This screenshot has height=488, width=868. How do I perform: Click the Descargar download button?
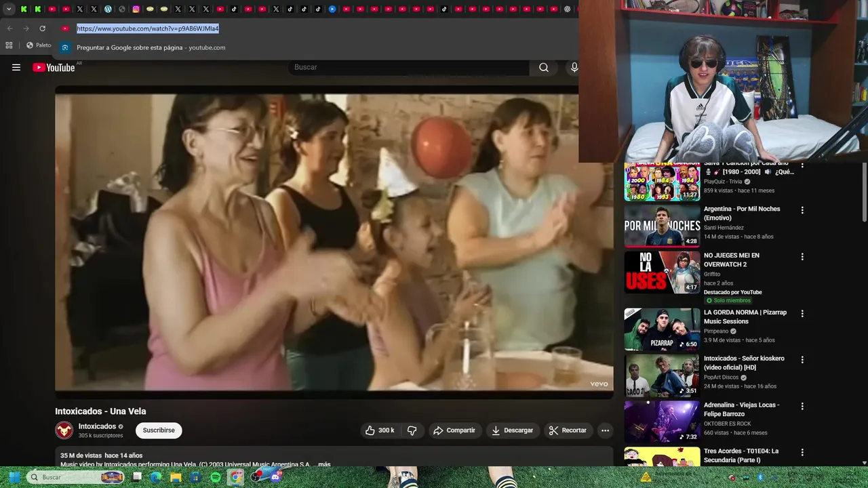[x=513, y=430]
